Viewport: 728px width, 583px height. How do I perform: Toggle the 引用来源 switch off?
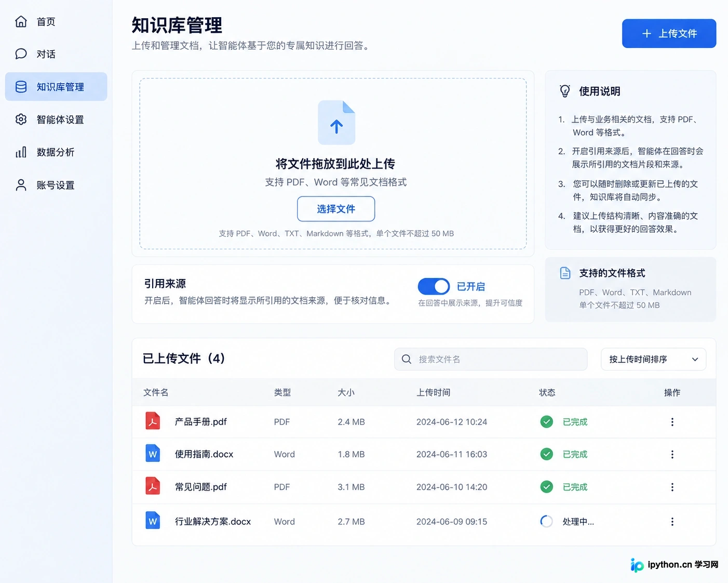coord(434,286)
